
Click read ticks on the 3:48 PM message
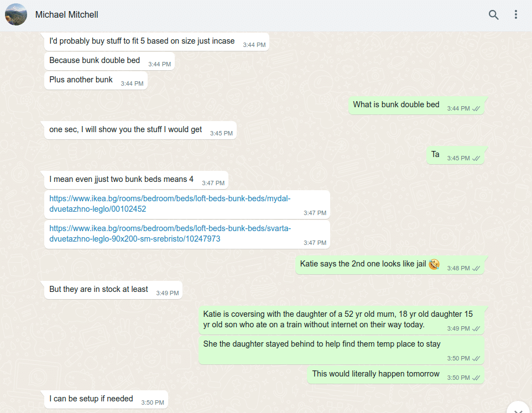[x=476, y=268]
